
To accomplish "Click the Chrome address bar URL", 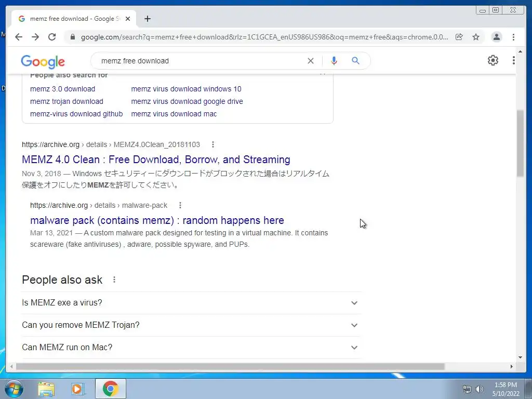I will (x=264, y=37).
